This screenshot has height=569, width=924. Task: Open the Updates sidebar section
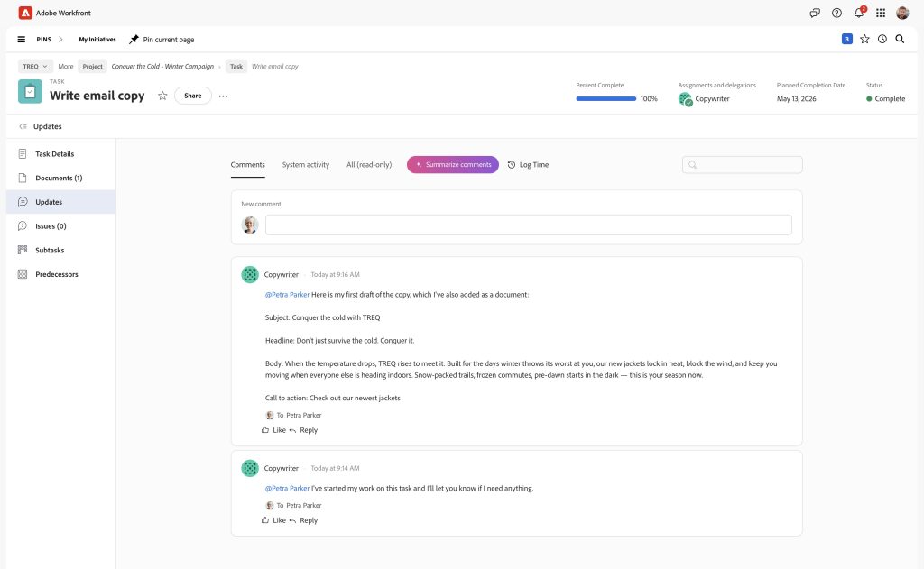(60, 202)
